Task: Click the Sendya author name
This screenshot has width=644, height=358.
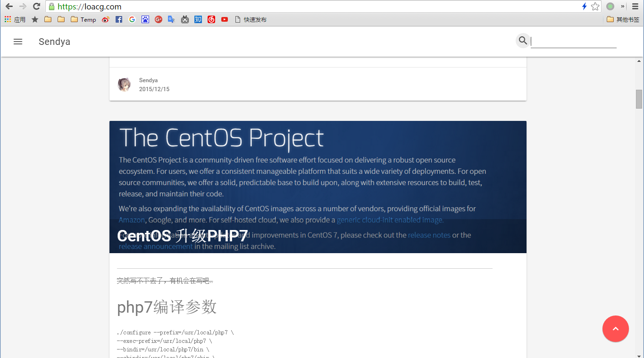Action: point(148,80)
